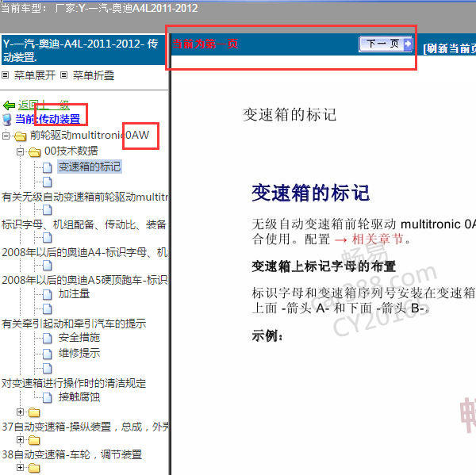Click the 00技术数据 folder icon
The height and width of the screenshot is (475, 476).
35,151
